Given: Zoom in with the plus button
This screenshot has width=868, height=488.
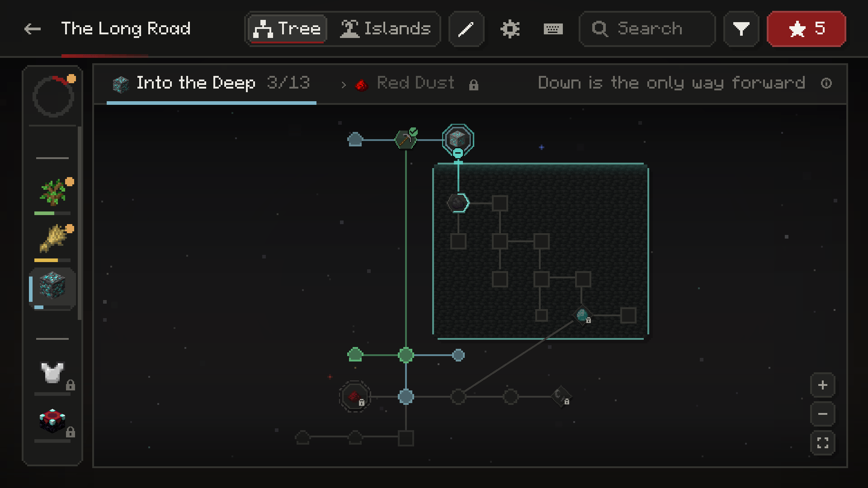Looking at the screenshot, I should pos(822,385).
